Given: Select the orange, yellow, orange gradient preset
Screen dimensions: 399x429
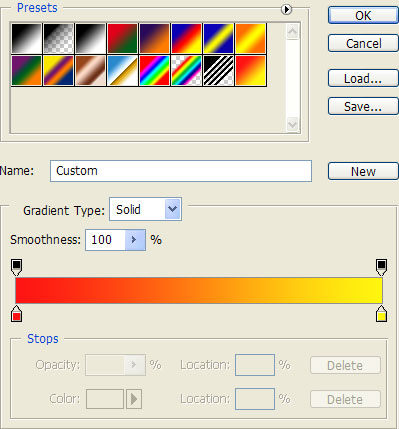Looking at the screenshot, I should (x=250, y=38).
